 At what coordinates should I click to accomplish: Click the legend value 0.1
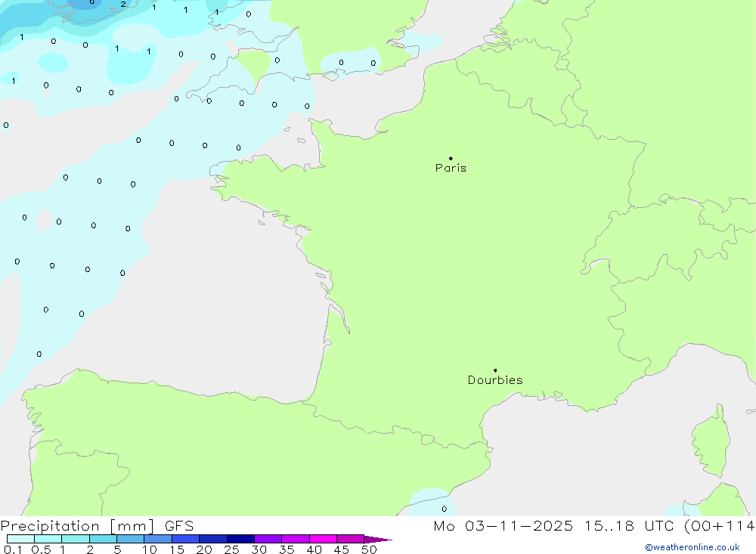point(13,549)
